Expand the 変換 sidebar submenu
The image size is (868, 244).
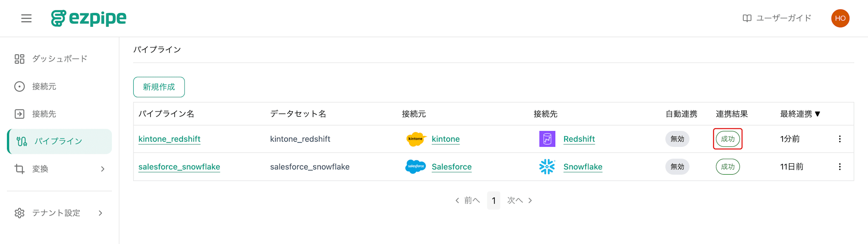pos(59,169)
